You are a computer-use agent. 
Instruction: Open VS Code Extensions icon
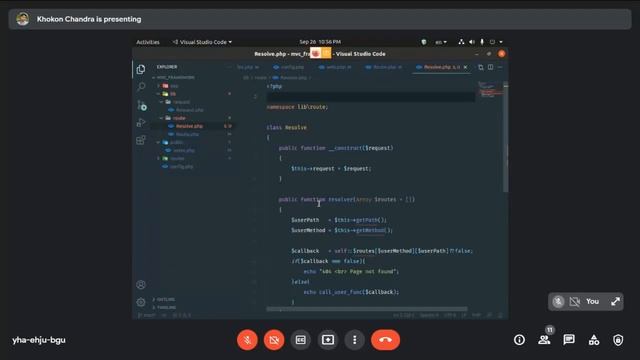click(141, 140)
